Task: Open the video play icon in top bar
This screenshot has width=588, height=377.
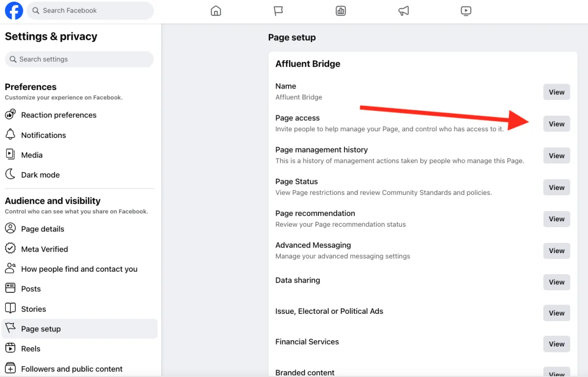Action: coord(466,11)
